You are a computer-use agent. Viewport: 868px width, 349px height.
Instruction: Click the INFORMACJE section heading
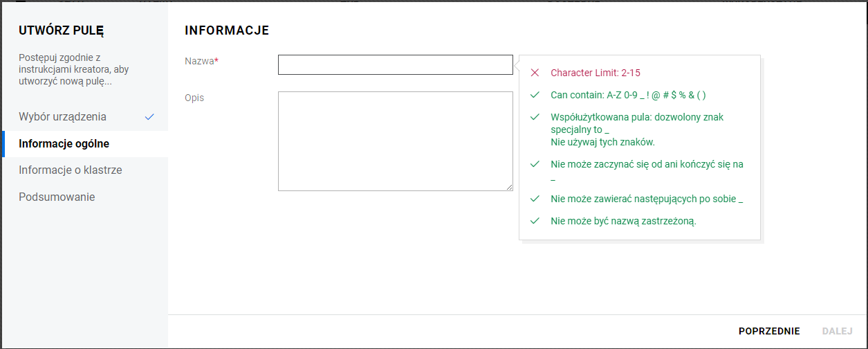coord(227,30)
